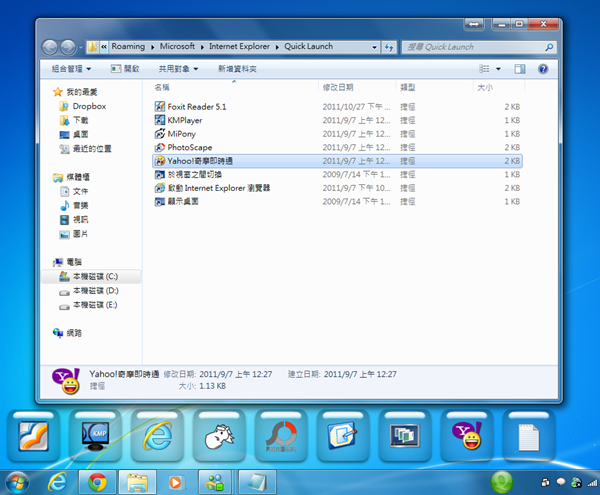The width and height of the screenshot is (600, 495).
Task: Open the 組合管理 organize dropdown menu
Action: 71,69
